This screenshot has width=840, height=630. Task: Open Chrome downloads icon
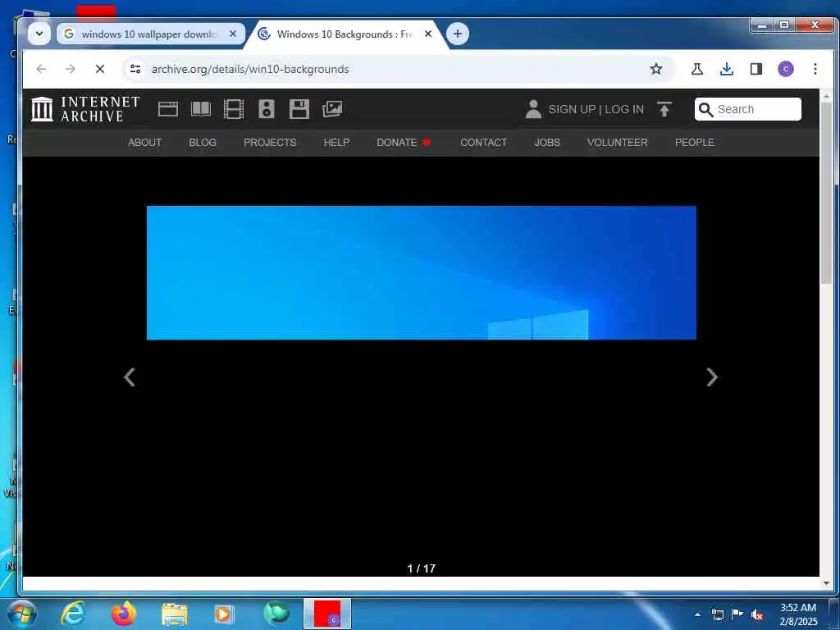point(727,69)
